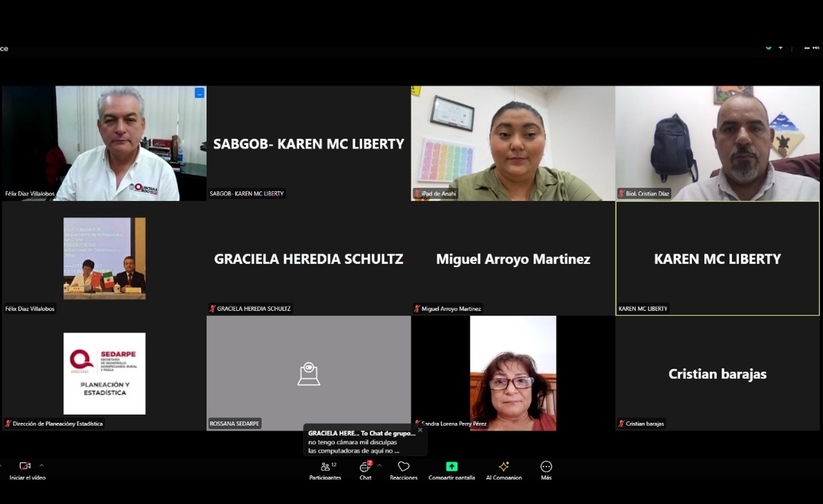Click the green encryption shield icon

click(x=768, y=47)
